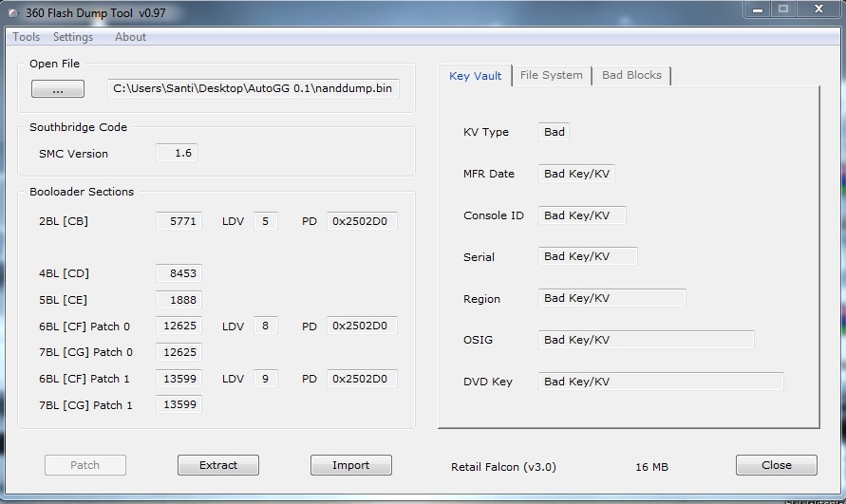846x504 pixels.
Task: Click the DVD Key field
Action: (661, 383)
